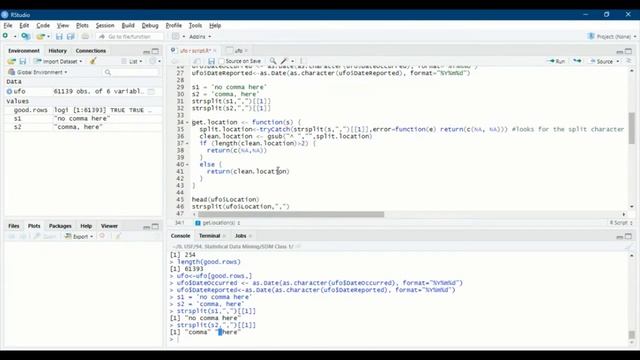
Task: Open the File menu
Action: (8, 25)
